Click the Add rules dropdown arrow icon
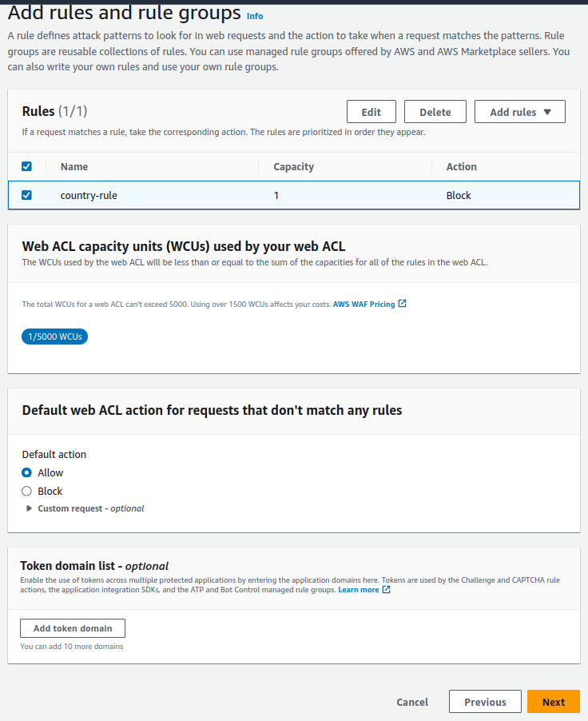Image resolution: width=588 pixels, height=721 pixels. 547,112
